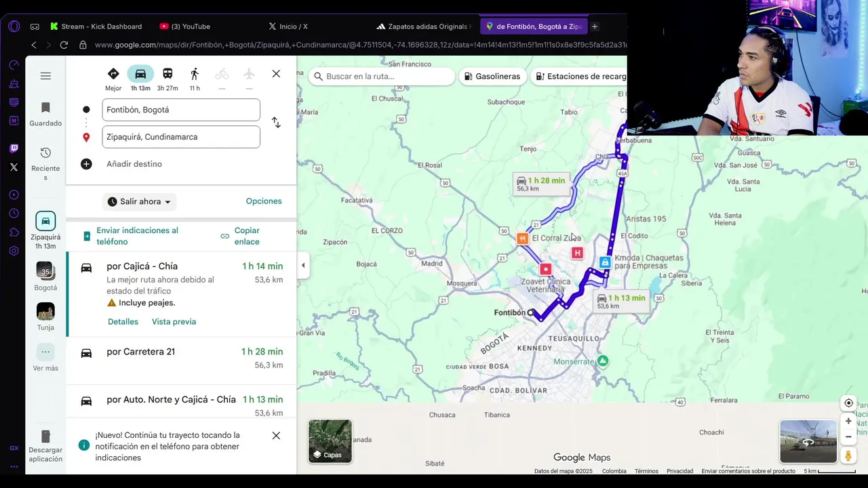The image size is (868, 488).
Task: Open Opera sidebar settings gear
Action: pyautogui.click(x=14, y=251)
